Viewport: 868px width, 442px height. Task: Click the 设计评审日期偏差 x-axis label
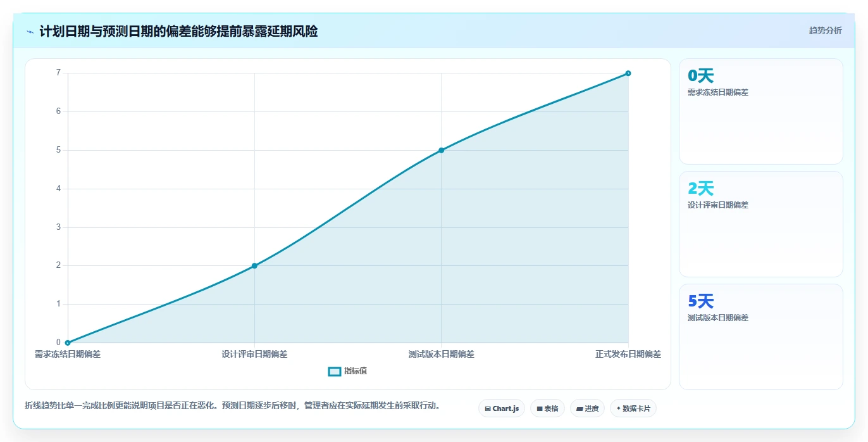pyautogui.click(x=254, y=354)
